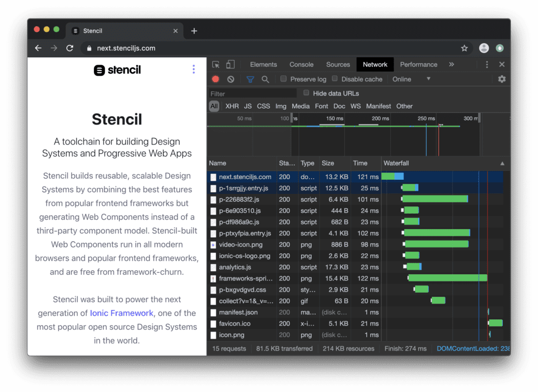This screenshot has width=538, height=392.
Task: Click the video-icon.png file icon
Action: (x=213, y=245)
